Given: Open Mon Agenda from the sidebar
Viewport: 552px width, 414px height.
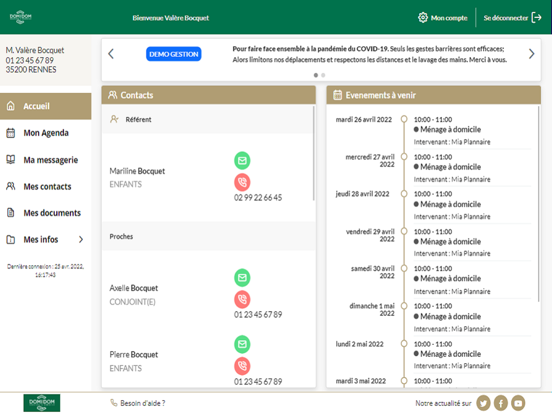Looking at the screenshot, I should pyautogui.click(x=46, y=133).
